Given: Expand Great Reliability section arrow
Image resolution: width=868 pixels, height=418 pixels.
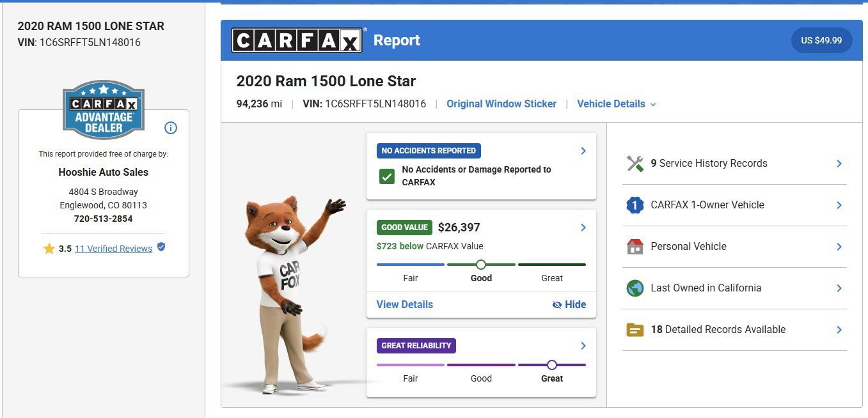Looking at the screenshot, I should pyautogui.click(x=583, y=346).
